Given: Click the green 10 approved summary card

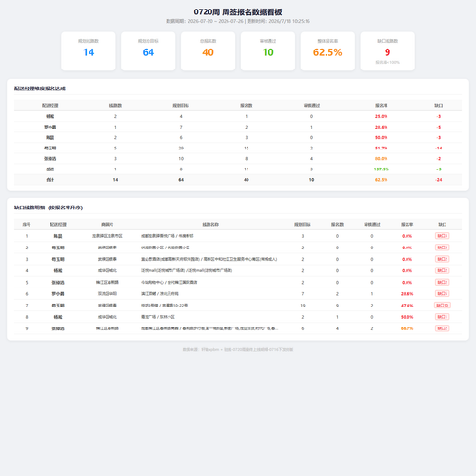Looking at the screenshot, I should click(x=268, y=51).
